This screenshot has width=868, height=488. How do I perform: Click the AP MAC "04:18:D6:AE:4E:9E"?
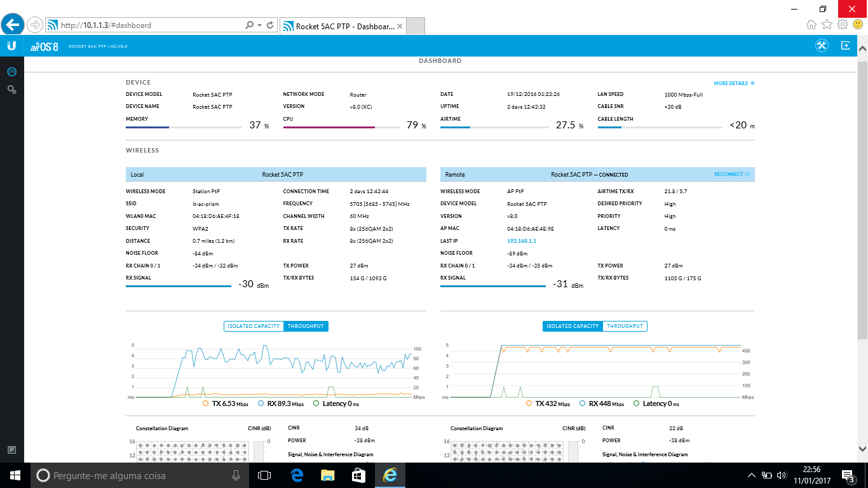(x=531, y=229)
